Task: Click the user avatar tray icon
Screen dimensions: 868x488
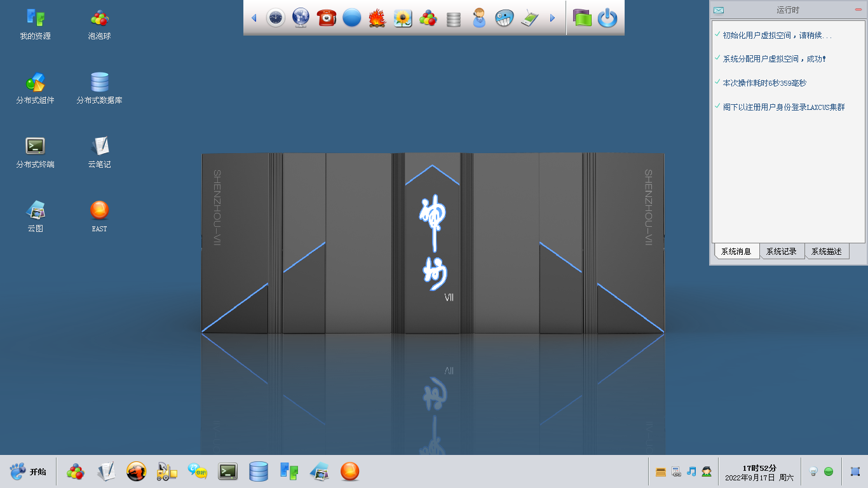Action: click(707, 471)
